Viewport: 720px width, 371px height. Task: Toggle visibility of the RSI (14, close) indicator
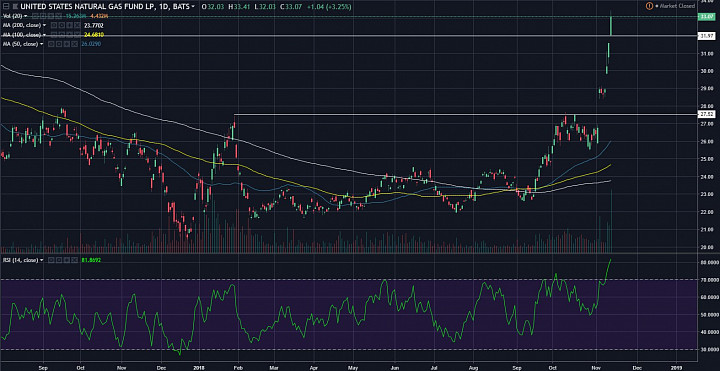coord(51,260)
